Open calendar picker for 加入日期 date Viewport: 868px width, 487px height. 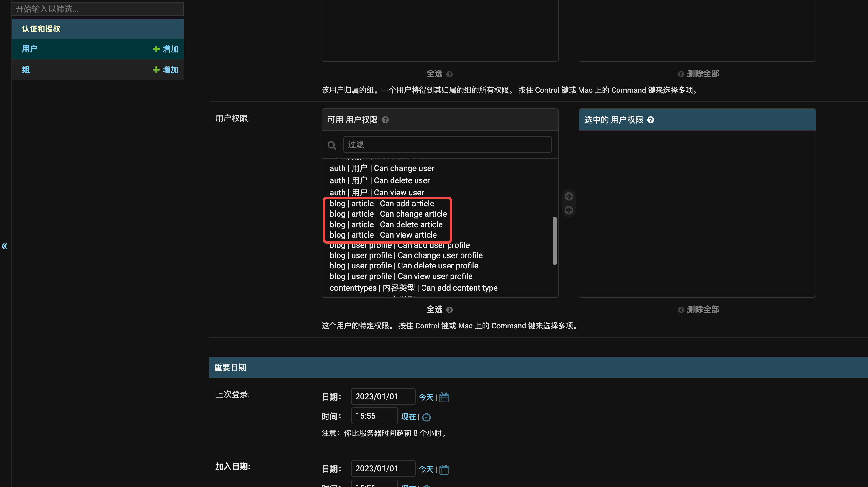[444, 469]
